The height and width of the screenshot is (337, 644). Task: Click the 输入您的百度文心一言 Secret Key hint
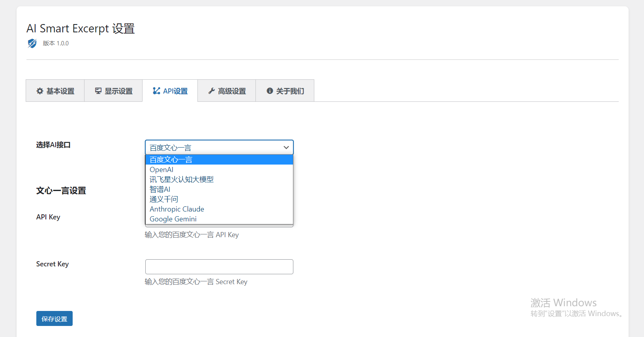[x=196, y=282]
